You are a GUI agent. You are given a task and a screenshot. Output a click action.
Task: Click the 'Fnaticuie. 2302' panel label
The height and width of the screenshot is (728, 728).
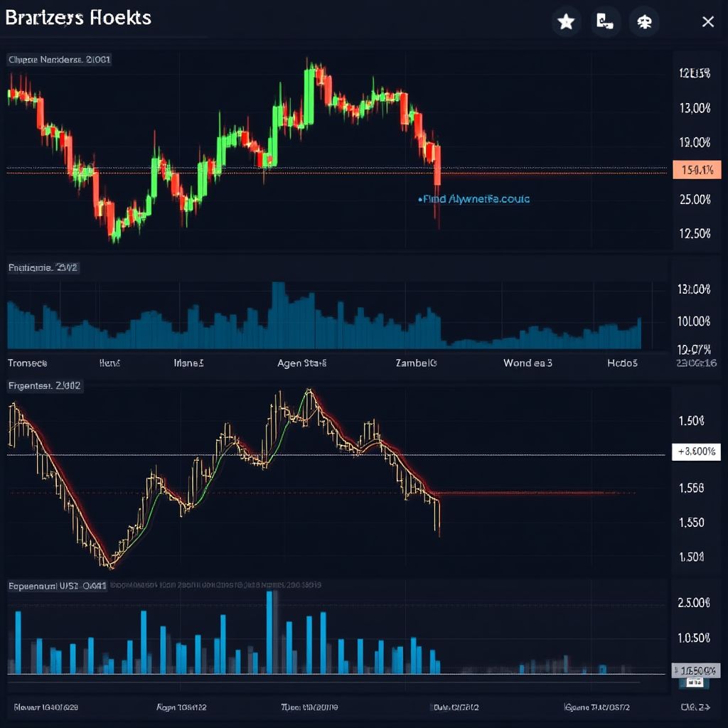click(43, 267)
